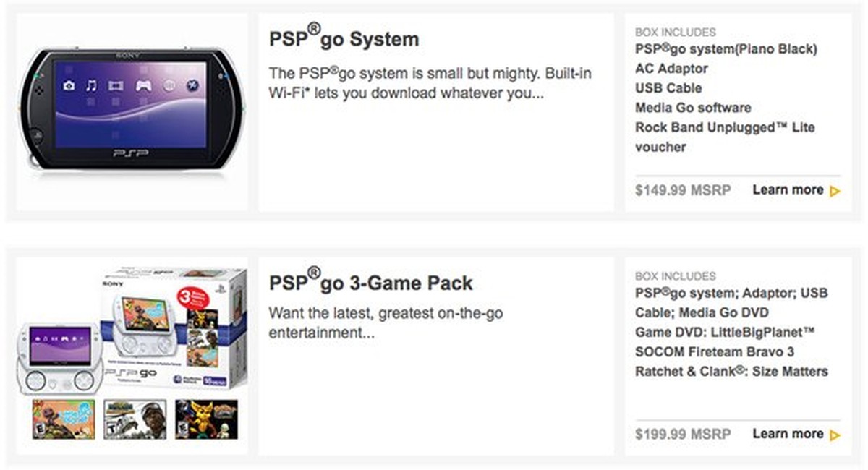Click the SOCOM Fireteam Bravo 3 cover thumbnail
The height and width of the screenshot is (470, 868).
[134, 419]
